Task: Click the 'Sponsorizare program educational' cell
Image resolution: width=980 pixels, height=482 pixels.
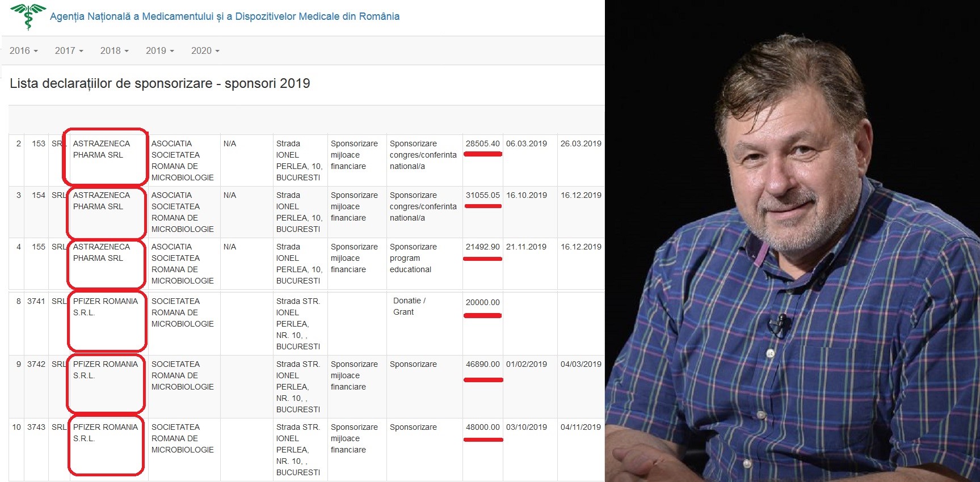Action: [413, 258]
